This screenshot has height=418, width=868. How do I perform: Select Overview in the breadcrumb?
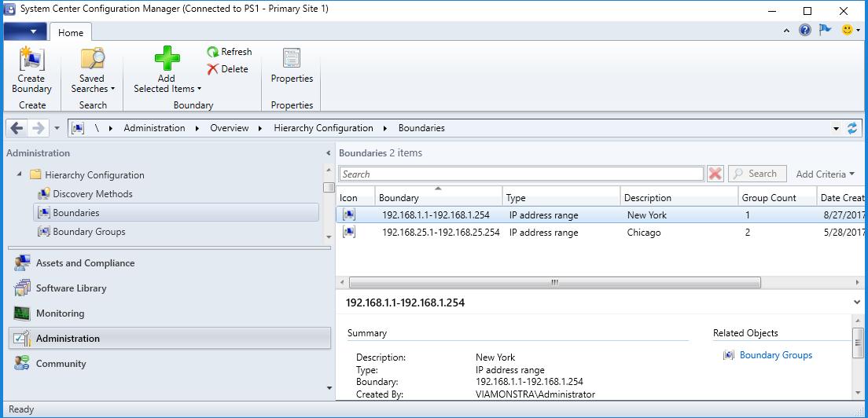tap(229, 128)
